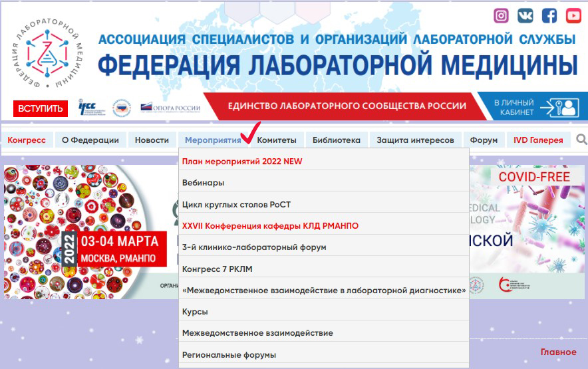Viewport: 588px width, 369px height.
Task: Open the Комитеты menu
Action: [x=277, y=140]
